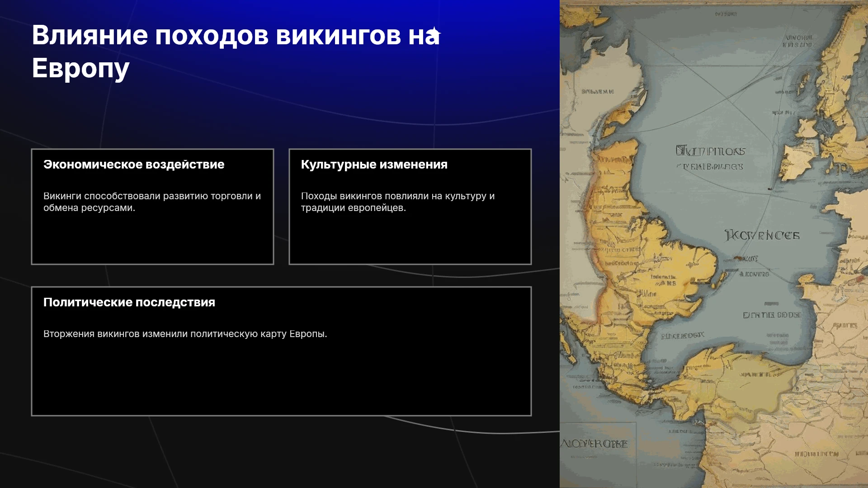
Task: Click the 'Экономическое воздействие' card heading
Action: coord(134,164)
